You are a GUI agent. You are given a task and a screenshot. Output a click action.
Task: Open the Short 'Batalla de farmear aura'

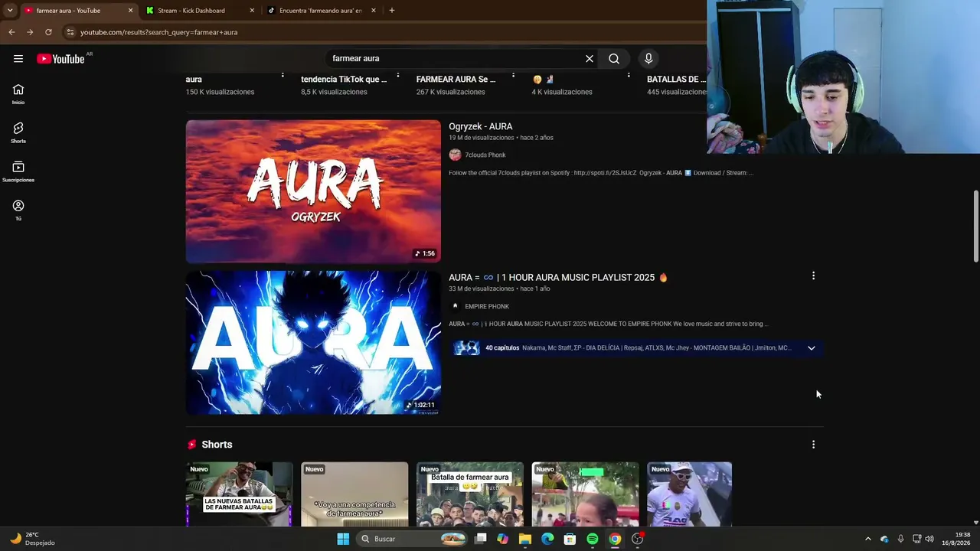(470, 494)
